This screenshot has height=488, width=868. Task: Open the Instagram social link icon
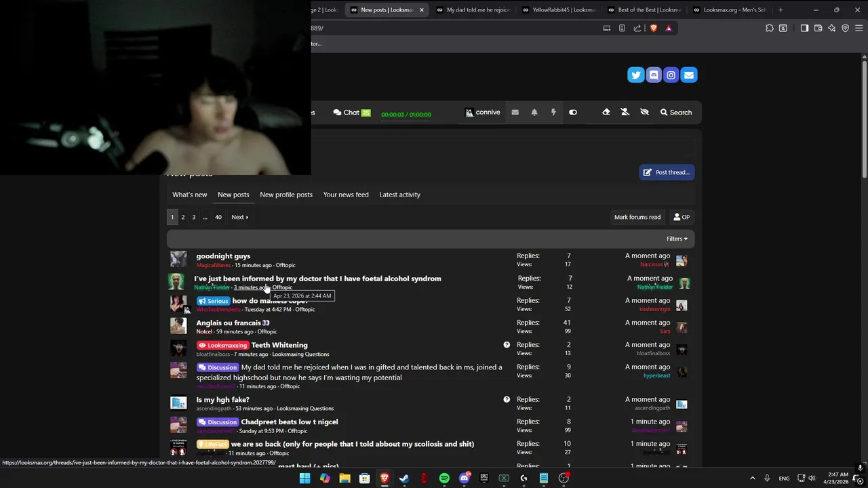point(671,75)
